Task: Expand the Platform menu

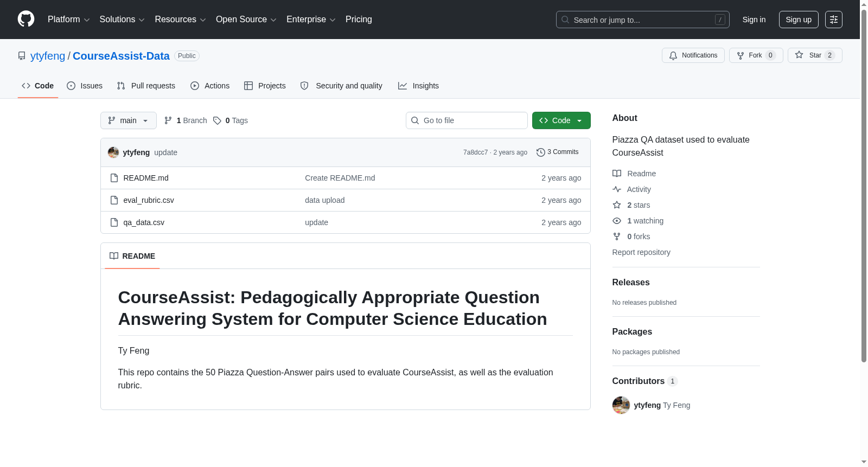Action: (x=69, y=20)
